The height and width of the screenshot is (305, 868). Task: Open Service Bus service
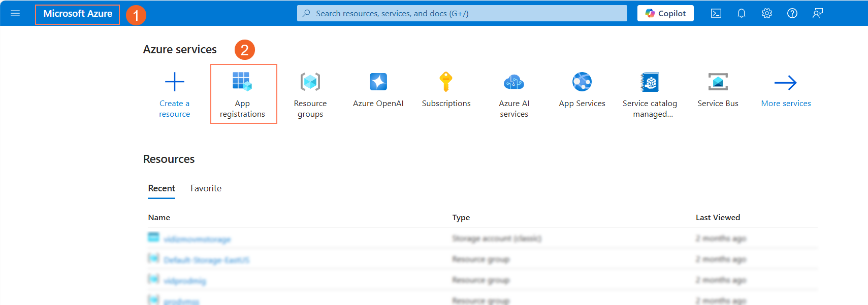pyautogui.click(x=718, y=90)
